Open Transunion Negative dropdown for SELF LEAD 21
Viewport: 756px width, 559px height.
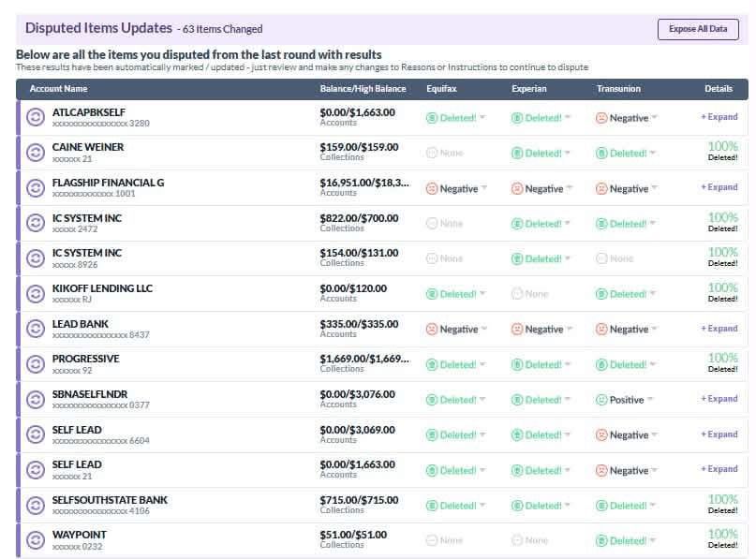tap(627, 470)
